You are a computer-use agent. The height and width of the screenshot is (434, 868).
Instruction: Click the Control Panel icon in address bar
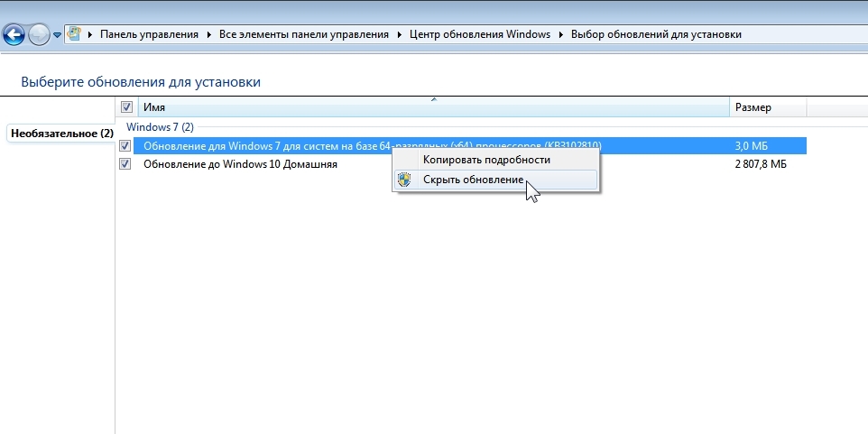74,34
